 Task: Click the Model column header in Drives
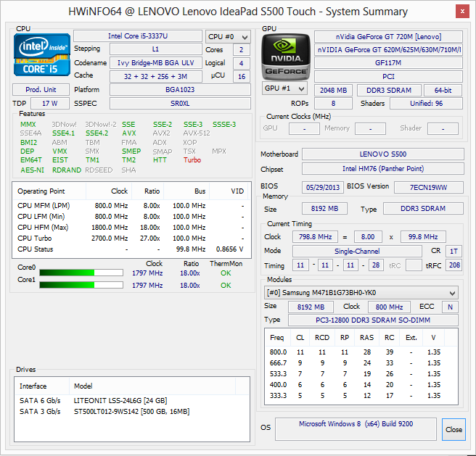pyautogui.click(x=152, y=386)
